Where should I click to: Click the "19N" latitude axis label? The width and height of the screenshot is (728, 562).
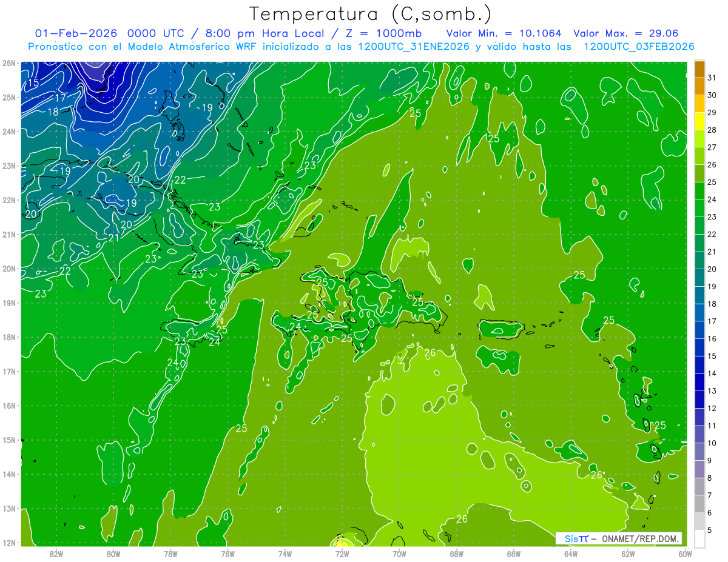point(8,303)
